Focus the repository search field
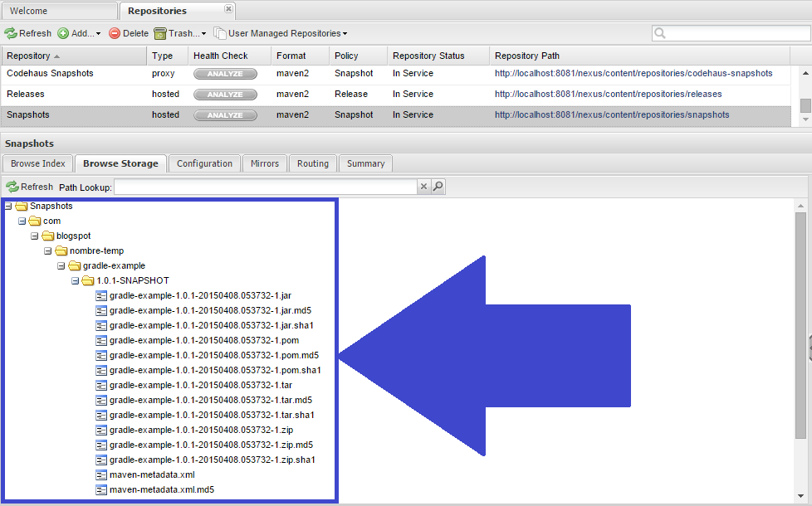The height and width of the screenshot is (506, 812). 731,34
